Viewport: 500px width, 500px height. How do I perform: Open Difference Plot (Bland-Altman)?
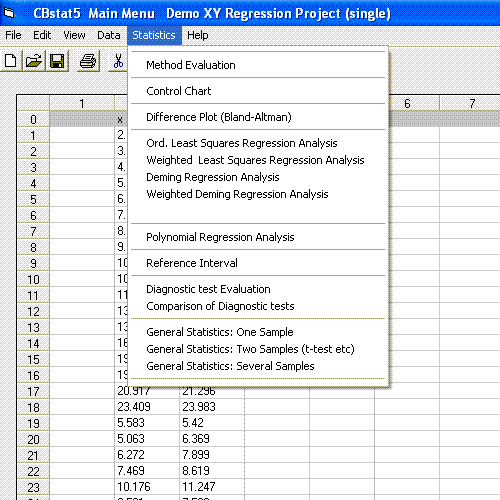click(x=258, y=117)
